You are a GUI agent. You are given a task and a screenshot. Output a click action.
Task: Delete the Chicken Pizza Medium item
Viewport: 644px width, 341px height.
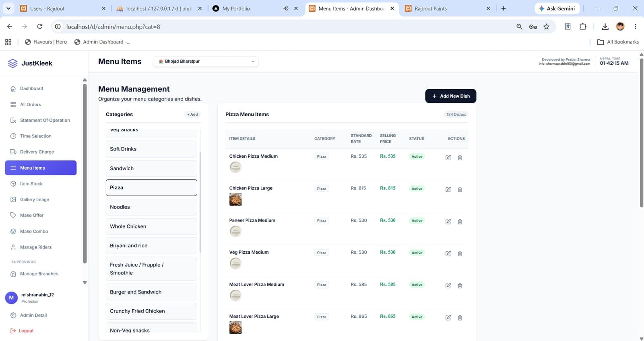[460, 158]
